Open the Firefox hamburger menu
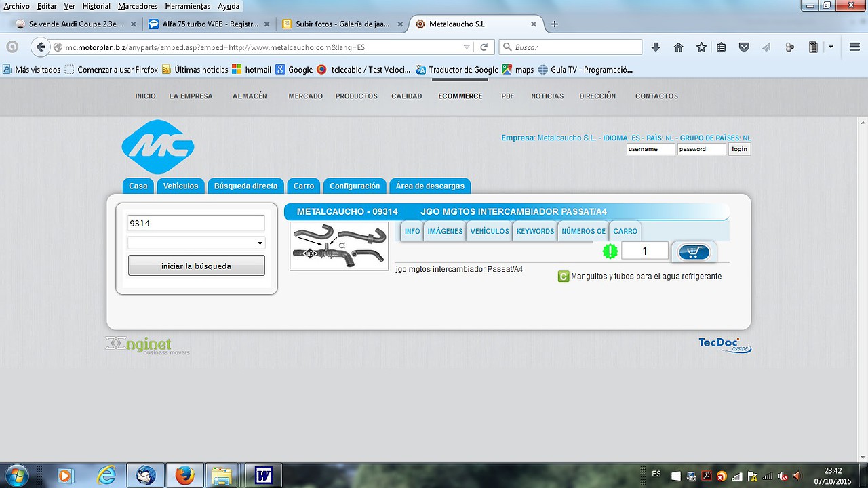Screen dimensions: 868x488 coord(854,47)
